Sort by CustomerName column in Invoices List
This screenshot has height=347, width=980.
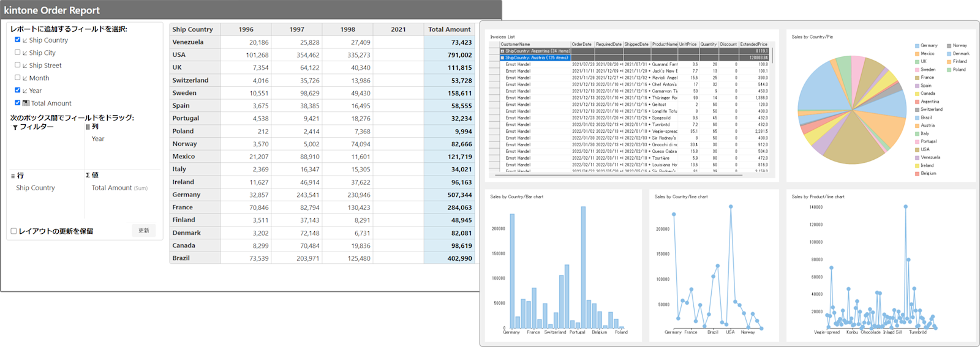(x=535, y=44)
